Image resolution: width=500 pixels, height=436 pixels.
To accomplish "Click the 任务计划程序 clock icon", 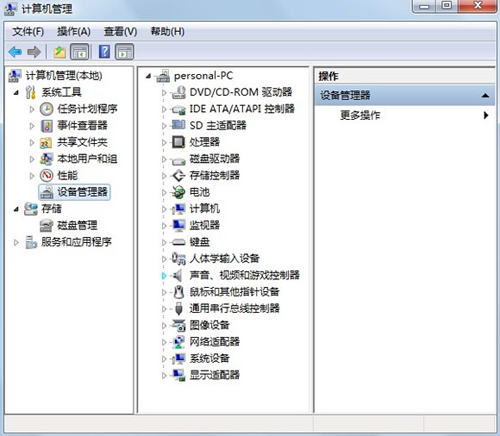I will pyautogui.click(x=47, y=109).
